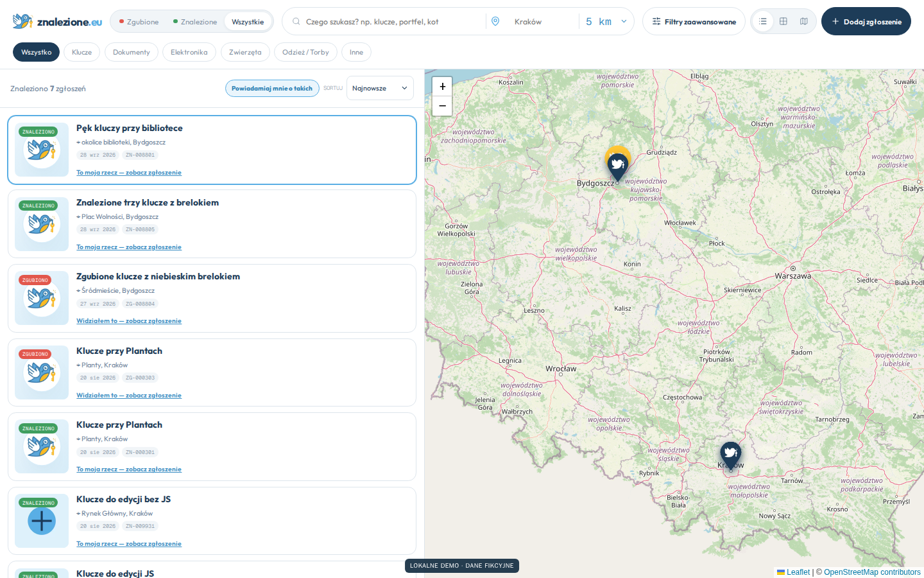Open thumbnail of Pęk kluczy przy bibliotece

coord(42,150)
